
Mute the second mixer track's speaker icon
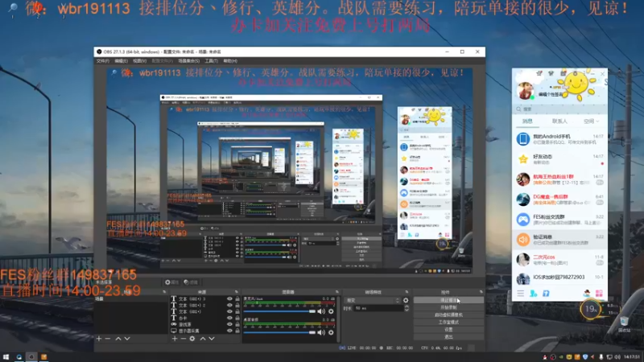(x=321, y=332)
